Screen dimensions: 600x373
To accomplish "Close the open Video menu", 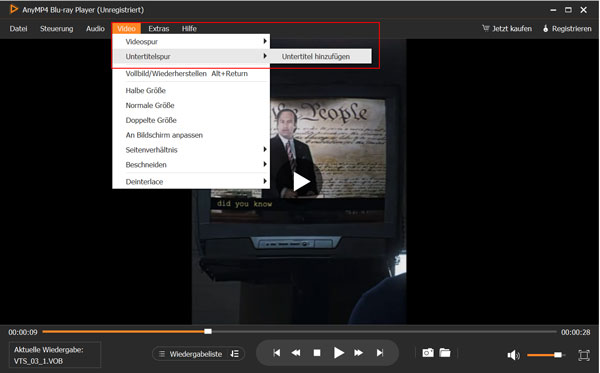I will (x=126, y=29).
